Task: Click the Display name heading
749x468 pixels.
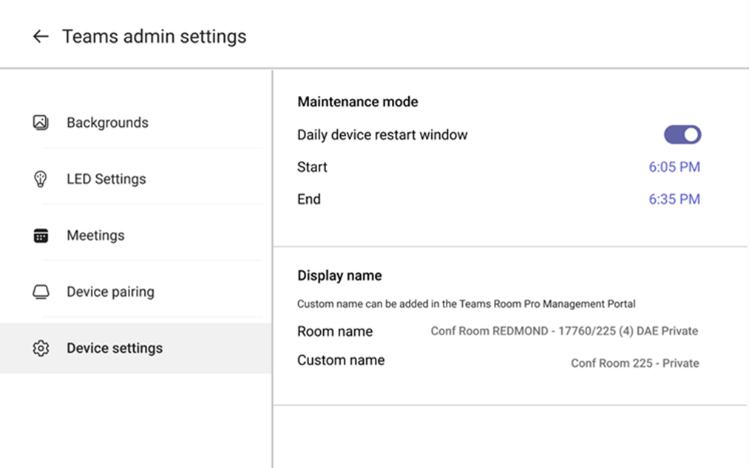Action: [339, 275]
